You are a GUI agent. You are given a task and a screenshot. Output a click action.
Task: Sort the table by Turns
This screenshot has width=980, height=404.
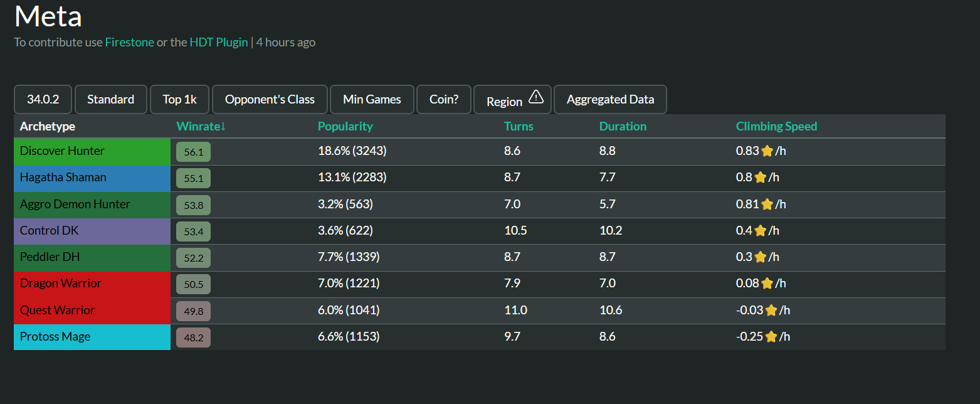(x=519, y=126)
